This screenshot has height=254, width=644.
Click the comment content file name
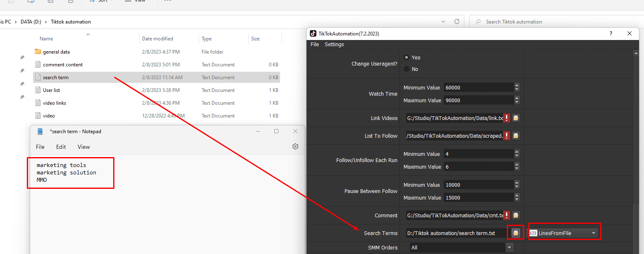[x=63, y=65]
